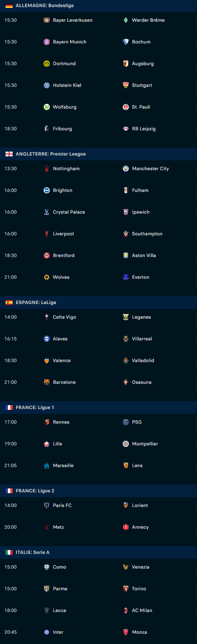Click the Dortmund yellow crest icon
This screenshot has height=644, width=197.
[x=47, y=64]
